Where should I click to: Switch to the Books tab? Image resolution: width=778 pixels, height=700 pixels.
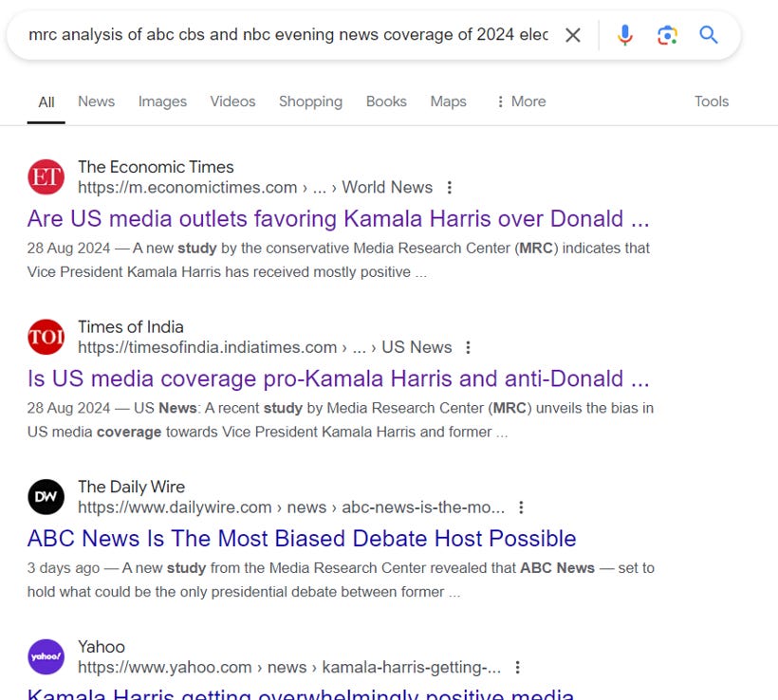(x=386, y=101)
